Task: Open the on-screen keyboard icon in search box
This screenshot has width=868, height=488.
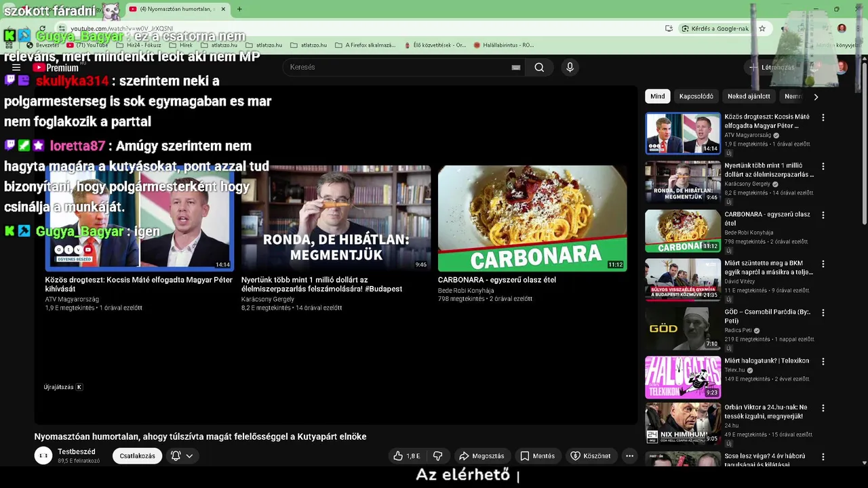Action: pyautogui.click(x=516, y=67)
